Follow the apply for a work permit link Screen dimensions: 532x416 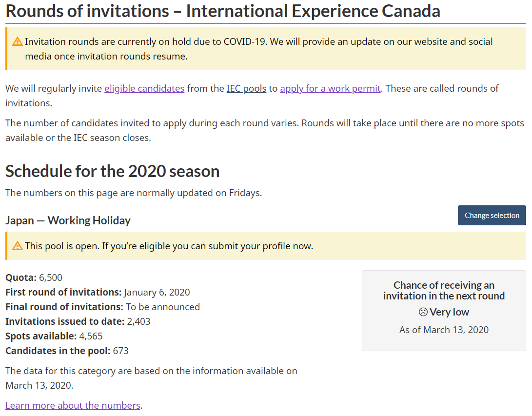pyautogui.click(x=330, y=89)
